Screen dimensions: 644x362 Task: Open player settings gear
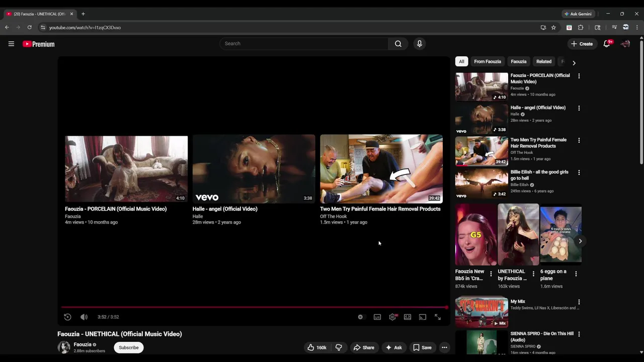pos(392,317)
